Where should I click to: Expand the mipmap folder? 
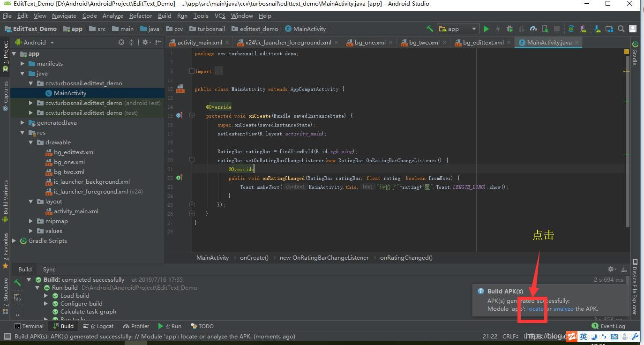tap(31, 221)
